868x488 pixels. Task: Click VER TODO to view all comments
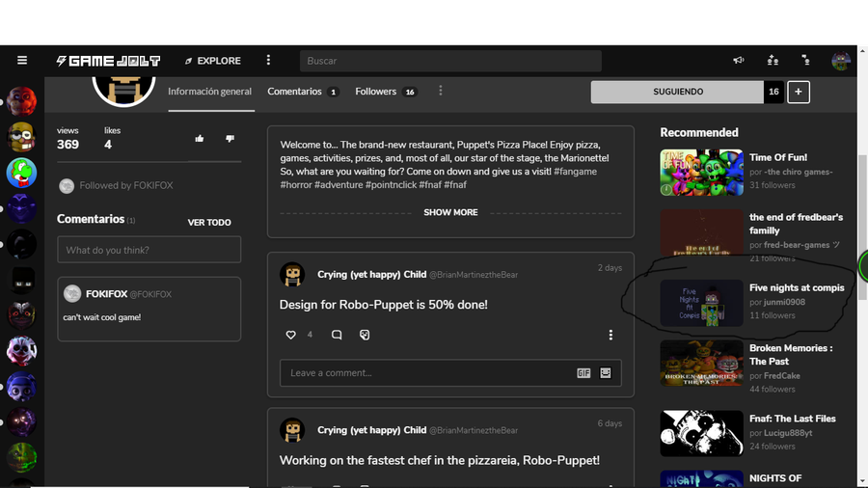(209, 223)
